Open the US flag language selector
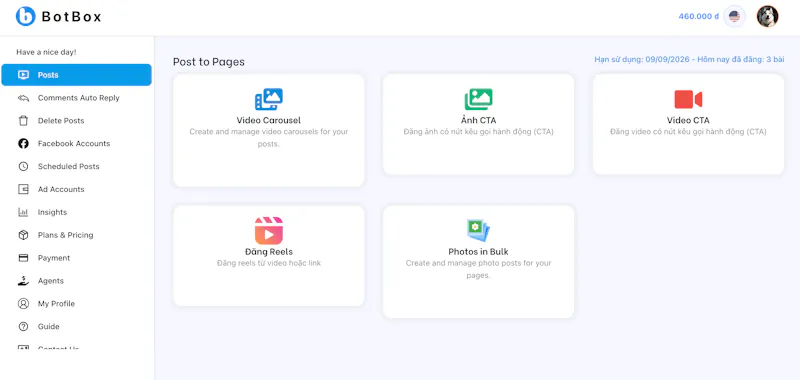Image resolution: width=800 pixels, height=380 pixels. pyautogui.click(x=734, y=16)
